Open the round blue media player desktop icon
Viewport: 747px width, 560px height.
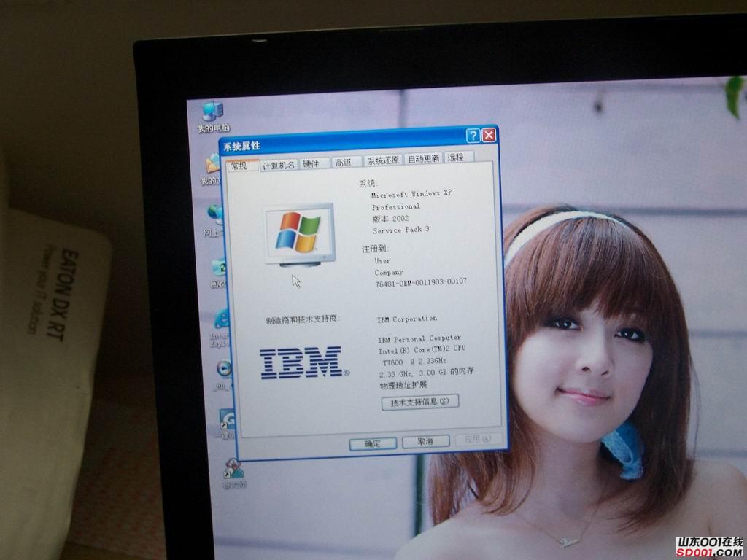click(224, 369)
